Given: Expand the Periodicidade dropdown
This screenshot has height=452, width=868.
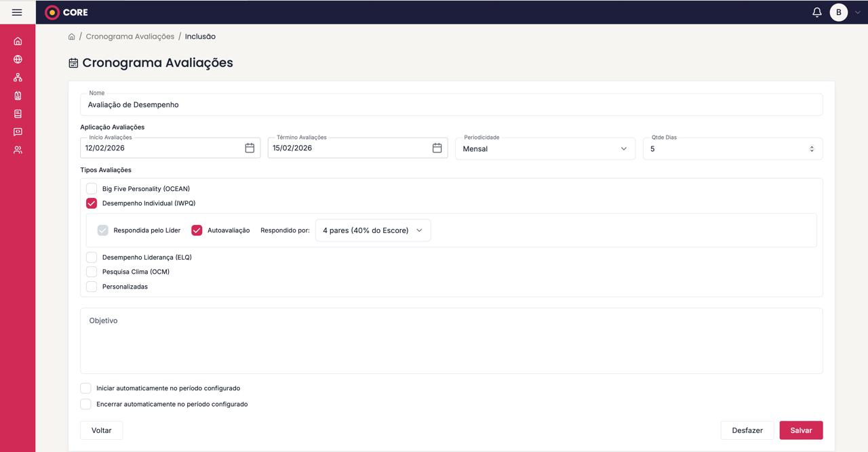Looking at the screenshot, I should coord(545,148).
